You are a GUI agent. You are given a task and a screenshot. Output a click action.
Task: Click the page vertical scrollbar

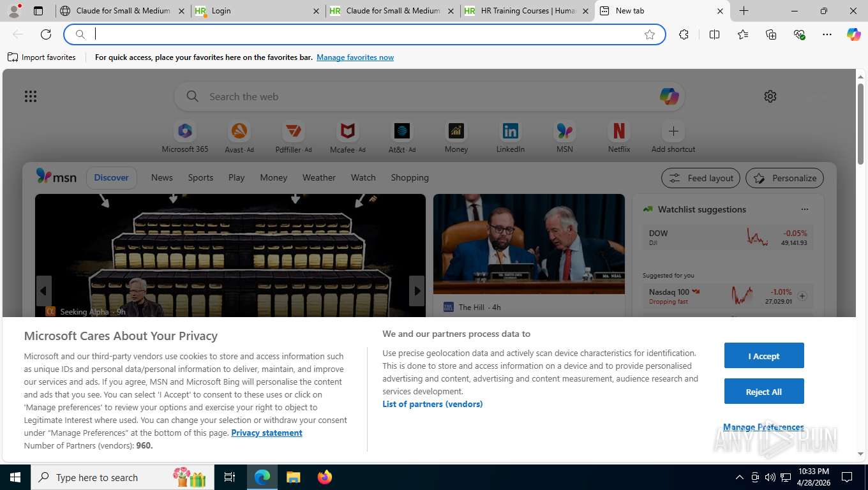click(860, 124)
